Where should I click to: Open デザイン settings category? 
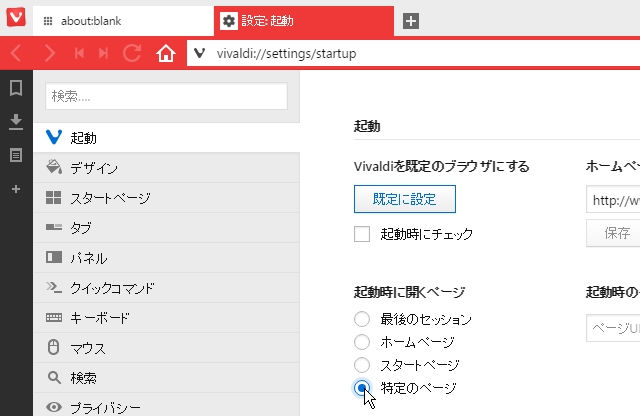point(167,168)
